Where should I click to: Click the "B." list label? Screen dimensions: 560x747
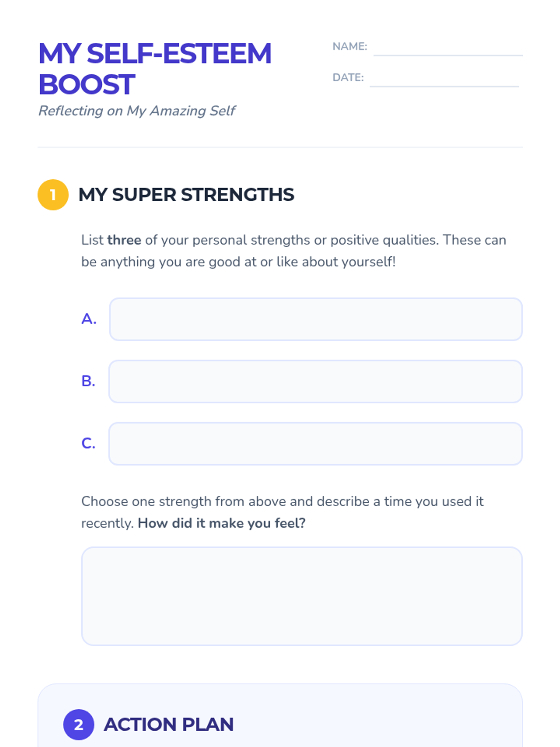(x=88, y=381)
